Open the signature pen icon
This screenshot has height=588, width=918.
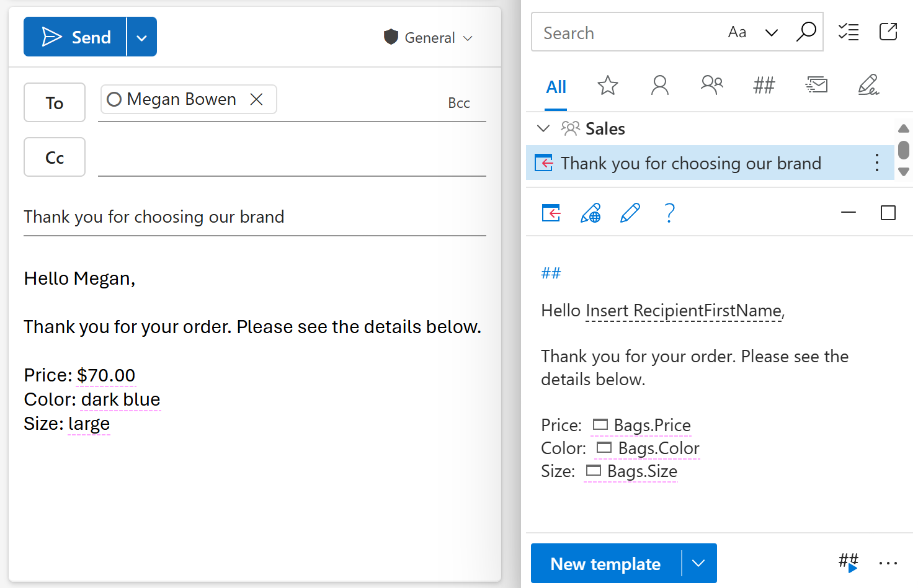click(868, 86)
